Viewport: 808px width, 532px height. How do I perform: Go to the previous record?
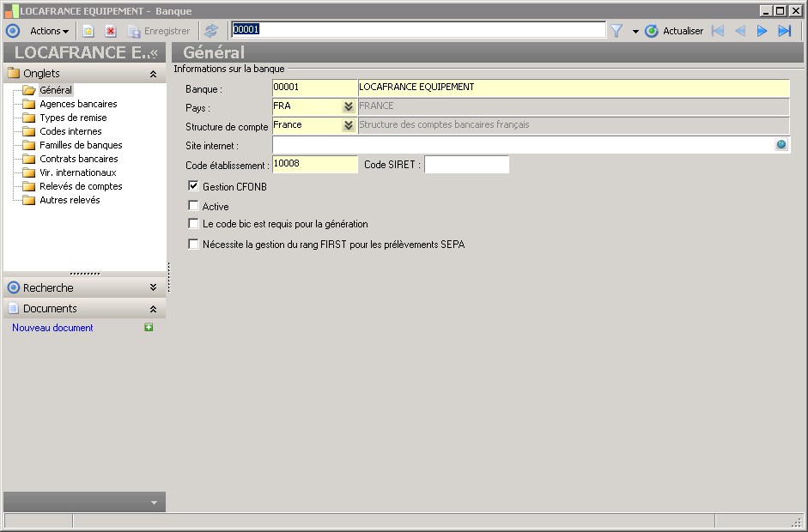tap(740, 31)
